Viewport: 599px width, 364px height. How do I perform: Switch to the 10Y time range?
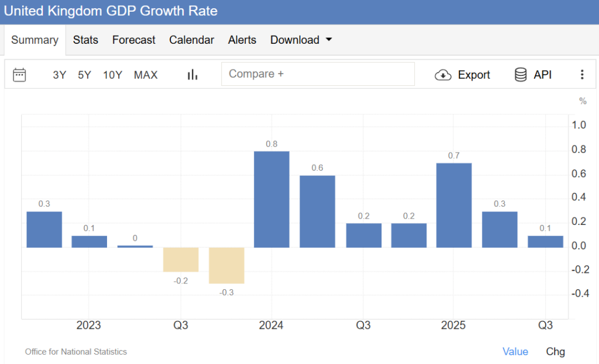pos(112,75)
